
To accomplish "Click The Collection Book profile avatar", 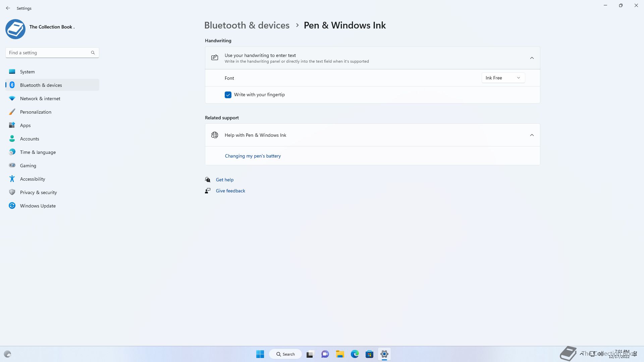I will 15,29.
